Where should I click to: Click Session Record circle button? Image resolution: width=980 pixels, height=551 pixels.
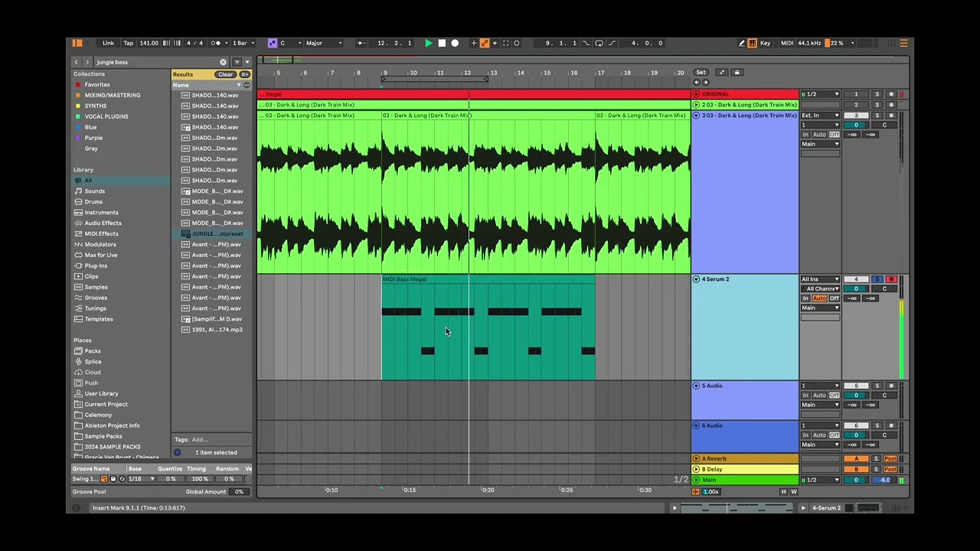tap(517, 43)
